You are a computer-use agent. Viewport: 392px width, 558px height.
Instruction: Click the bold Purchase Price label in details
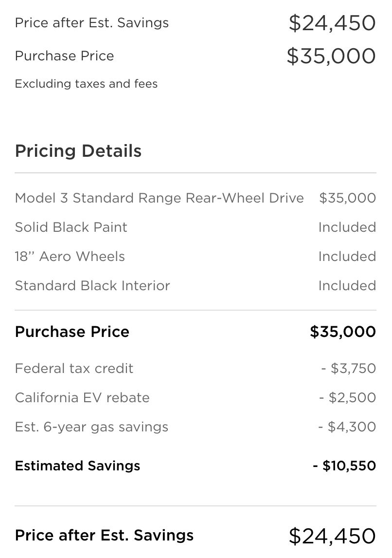click(x=72, y=332)
